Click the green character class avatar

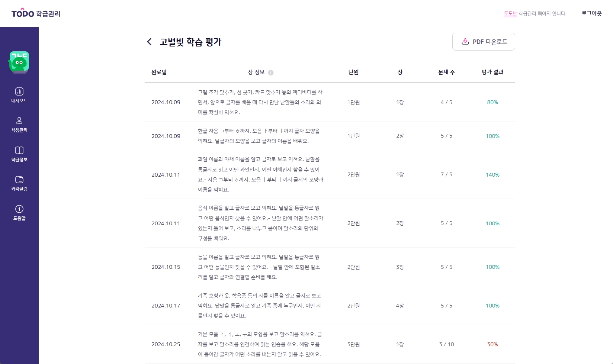19,62
